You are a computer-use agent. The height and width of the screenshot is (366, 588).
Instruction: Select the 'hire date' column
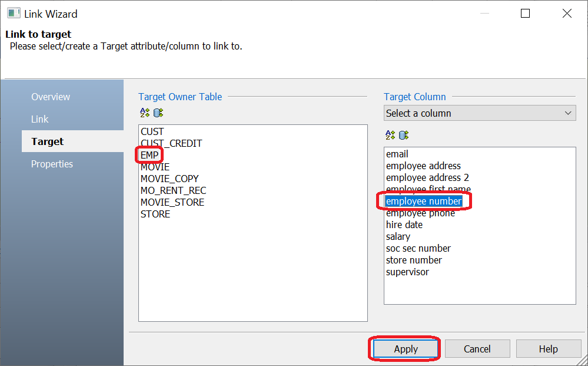click(404, 225)
